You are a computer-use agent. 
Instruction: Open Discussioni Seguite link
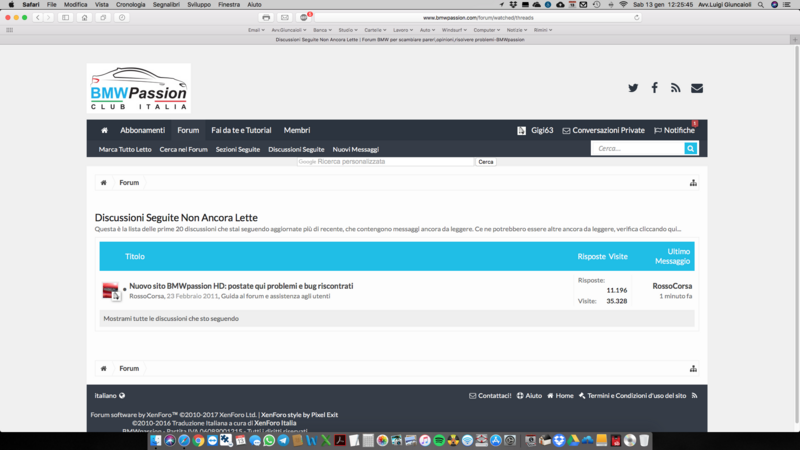(296, 149)
